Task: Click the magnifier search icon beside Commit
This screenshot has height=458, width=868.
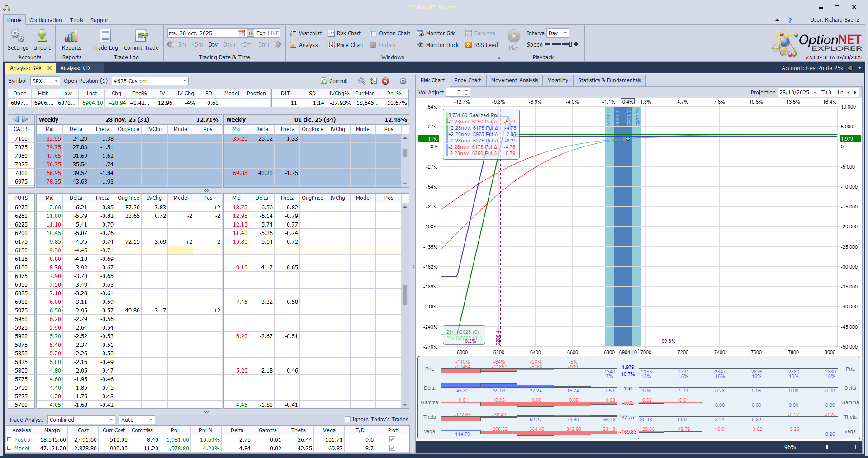Action: click(362, 81)
